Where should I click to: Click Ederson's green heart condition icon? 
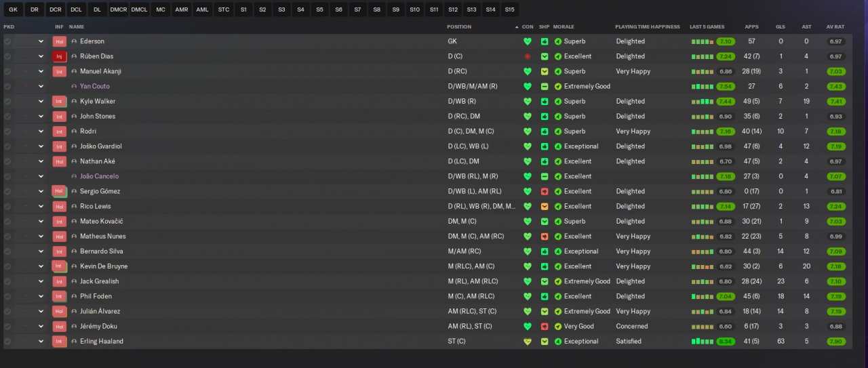tap(528, 41)
